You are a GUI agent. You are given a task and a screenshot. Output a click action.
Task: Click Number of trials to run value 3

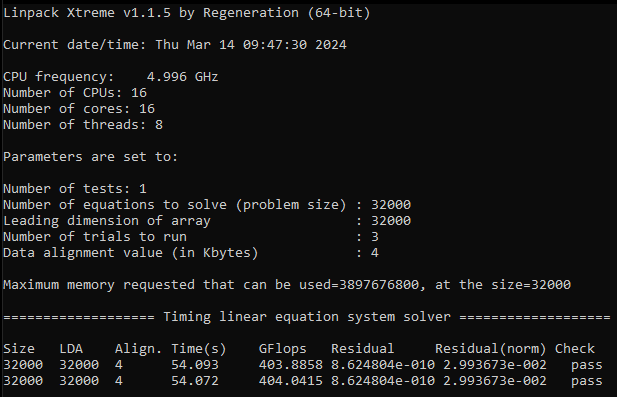(375, 236)
